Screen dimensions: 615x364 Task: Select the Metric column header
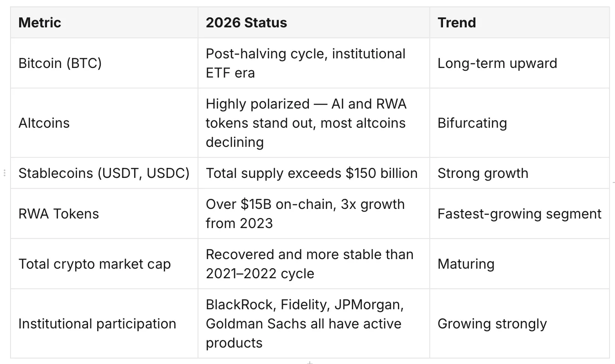pyautogui.click(x=104, y=22)
